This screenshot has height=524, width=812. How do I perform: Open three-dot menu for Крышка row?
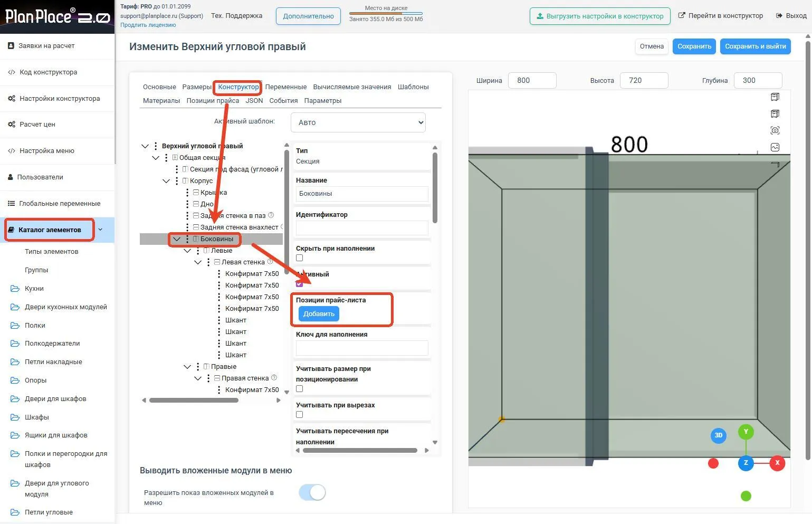(x=187, y=193)
